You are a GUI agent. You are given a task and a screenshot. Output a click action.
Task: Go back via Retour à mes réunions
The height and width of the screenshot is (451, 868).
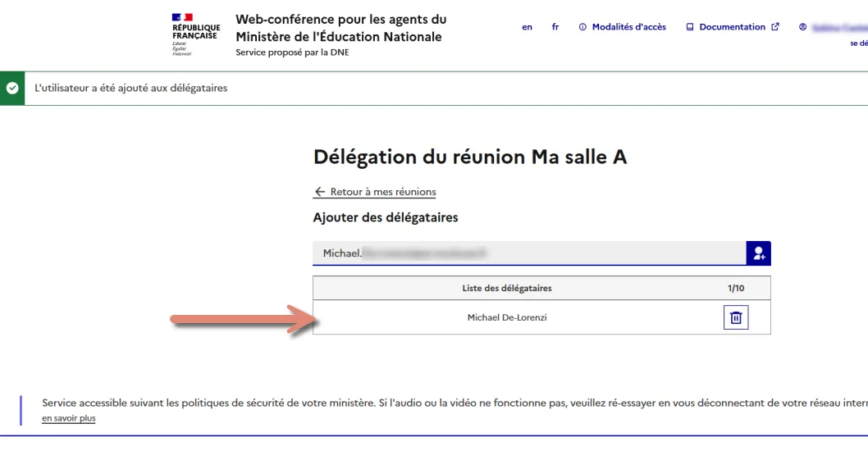click(x=375, y=191)
